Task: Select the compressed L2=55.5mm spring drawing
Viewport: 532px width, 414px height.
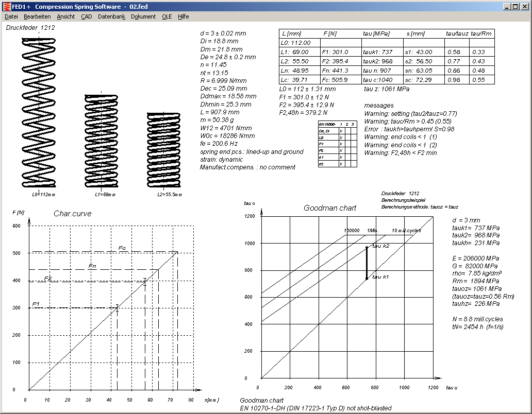Action: coord(163,149)
